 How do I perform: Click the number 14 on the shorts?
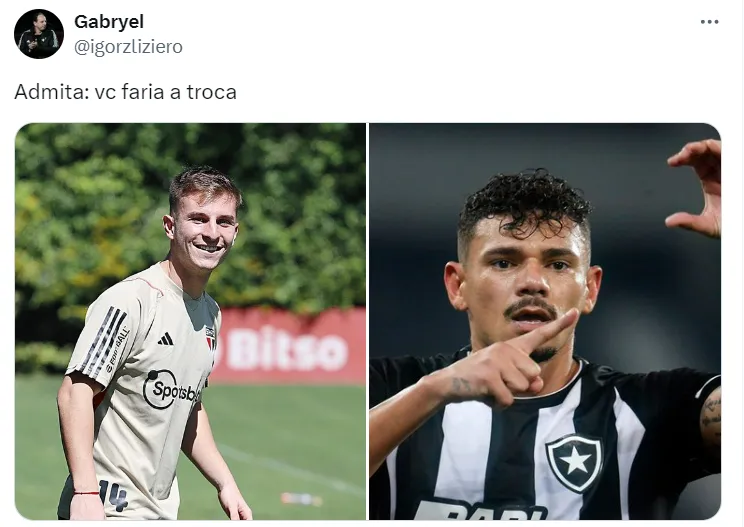tap(113, 495)
